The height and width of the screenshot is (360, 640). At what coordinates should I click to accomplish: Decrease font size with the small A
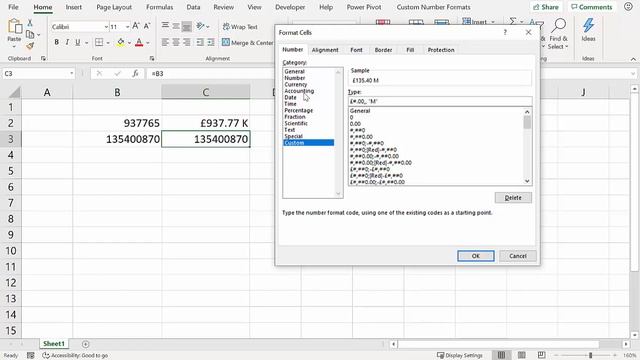(x=147, y=26)
